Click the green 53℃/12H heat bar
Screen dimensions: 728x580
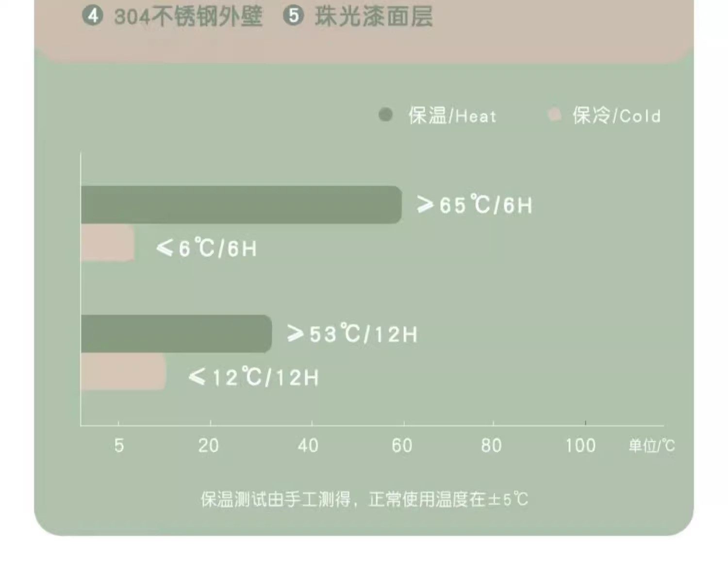(176, 333)
